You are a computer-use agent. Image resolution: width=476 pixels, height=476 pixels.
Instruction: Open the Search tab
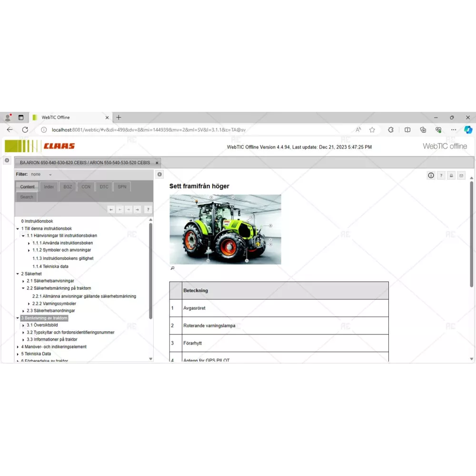click(27, 197)
